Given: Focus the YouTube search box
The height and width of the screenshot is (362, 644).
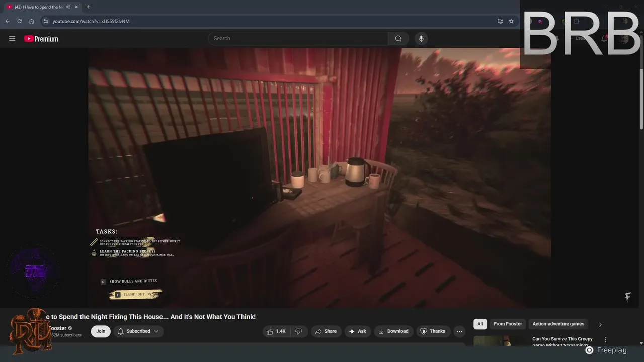Looking at the screenshot, I should coord(298,38).
